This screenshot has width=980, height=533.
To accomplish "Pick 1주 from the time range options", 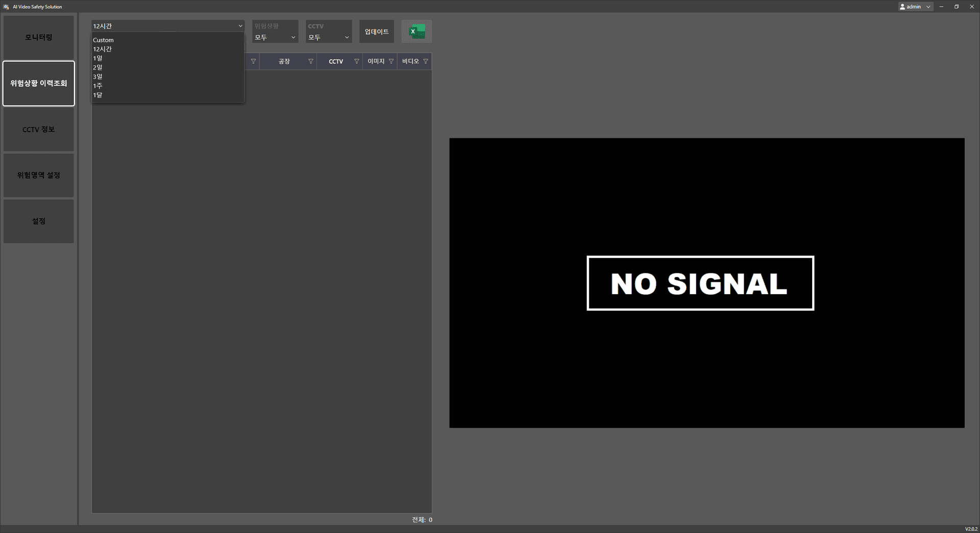I will [98, 86].
